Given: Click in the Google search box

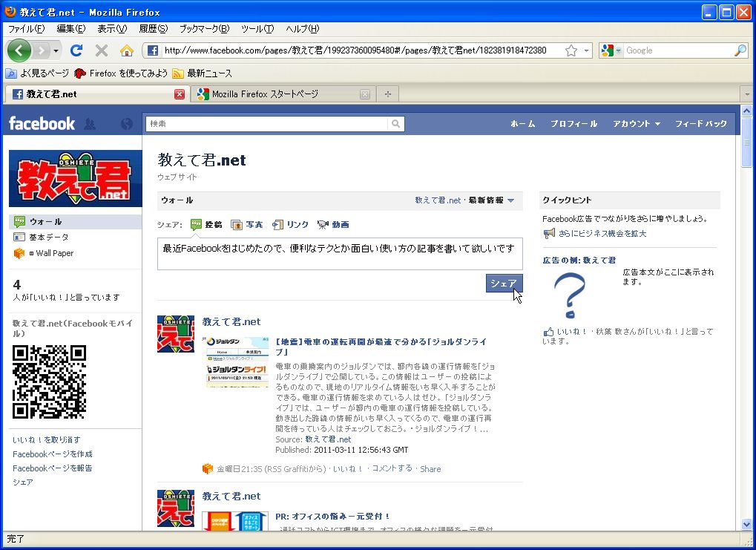Looking at the screenshot, I should tap(678, 50).
